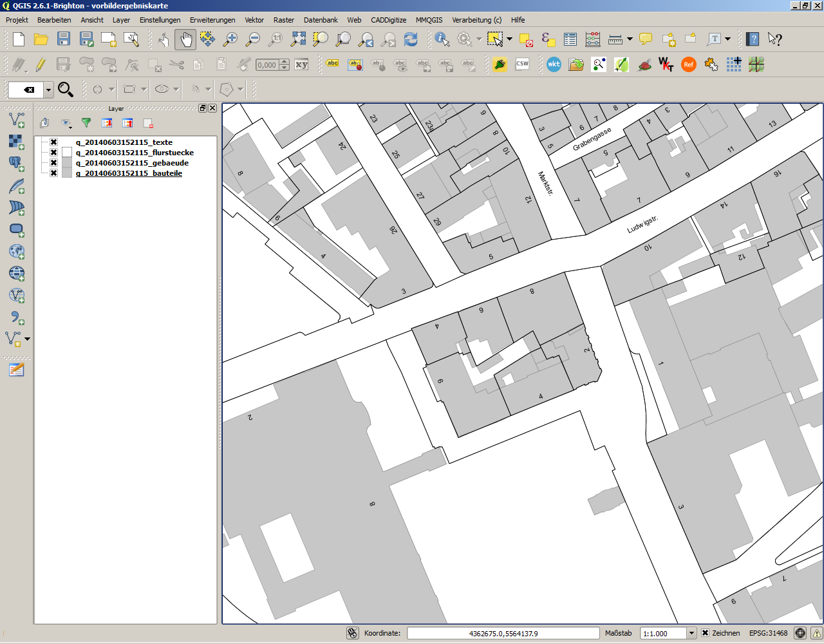824x644 pixels.
Task: Click the blue wkt plugin icon
Action: pyautogui.click(x=554, y=64)
